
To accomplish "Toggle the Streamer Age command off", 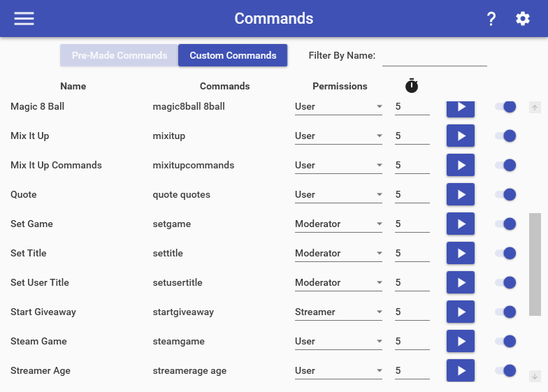I will (x=505, y=370).
